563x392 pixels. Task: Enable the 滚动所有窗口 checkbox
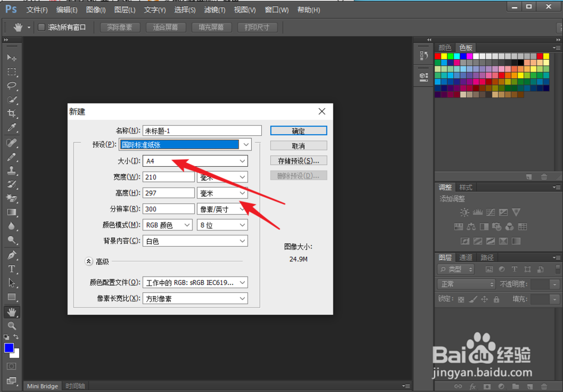(41, 26)
